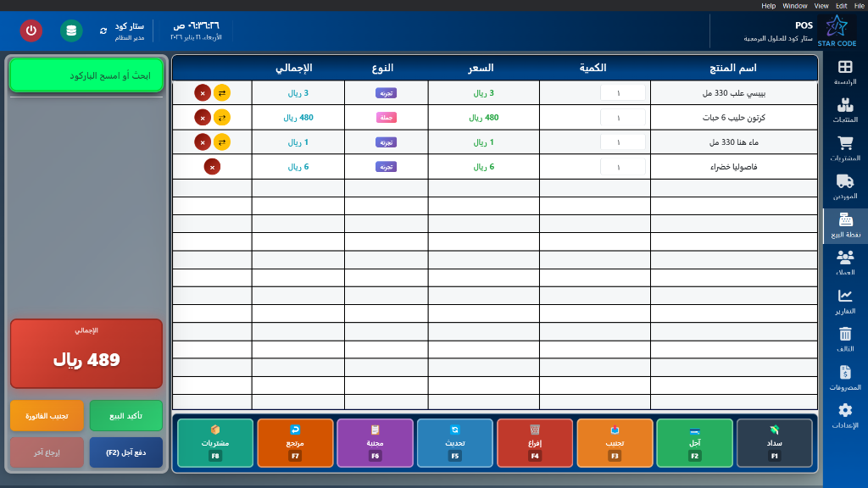Click the green database icon in top bar
The height and width of the screenshot is (488, 868).
pos(71,30)
